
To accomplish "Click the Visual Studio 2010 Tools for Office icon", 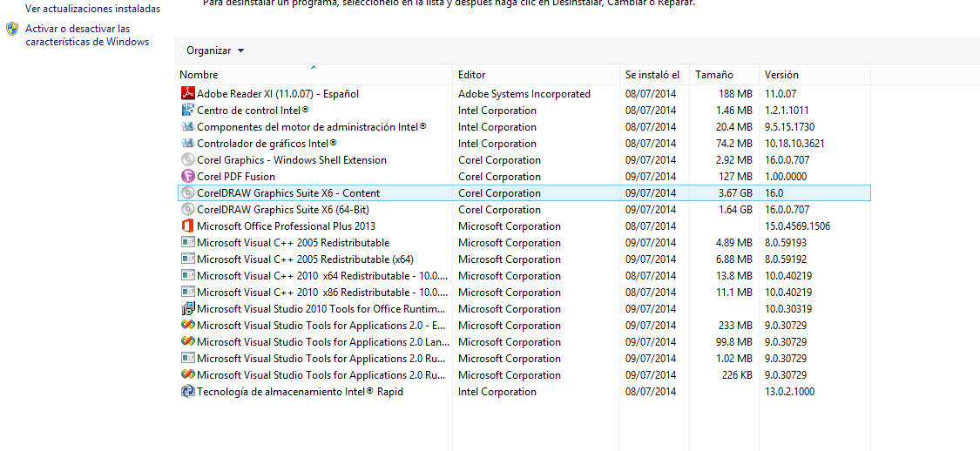I will [187, 309].
